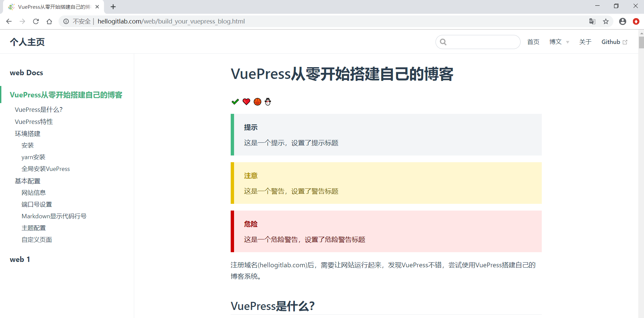Open 基本配置 sidebar section
The height and width of the screenshot is (318, 644).
(28, 181)
